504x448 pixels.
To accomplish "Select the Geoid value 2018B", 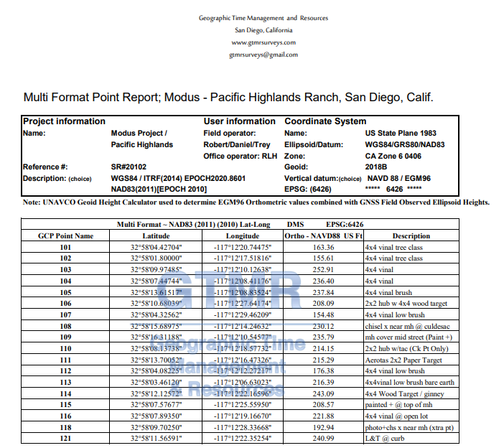I will [375, 167].
